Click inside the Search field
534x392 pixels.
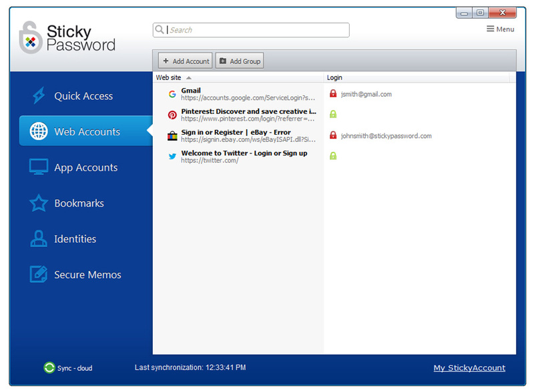252,30
